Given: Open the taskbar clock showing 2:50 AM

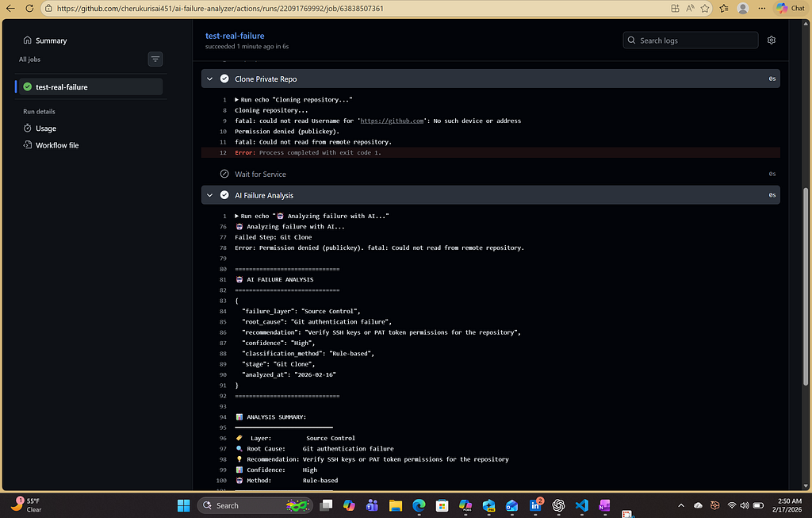Looking at the screenshot, I should [x=789, y=505].
